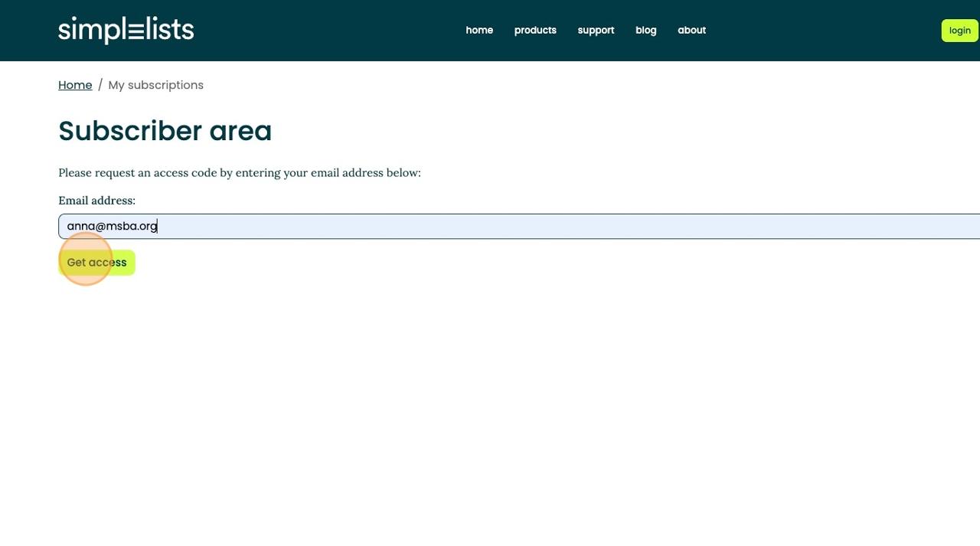Click the 'My subscriptions' breadcrumb text

(x=155, y=85)
